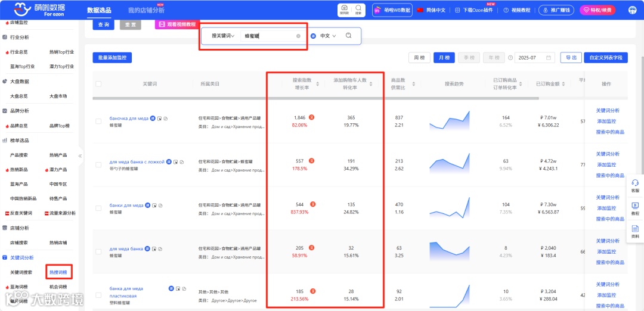644x311 pixels.
Task: Select the 月榜 monthly ranking
Action: (444, 58)
